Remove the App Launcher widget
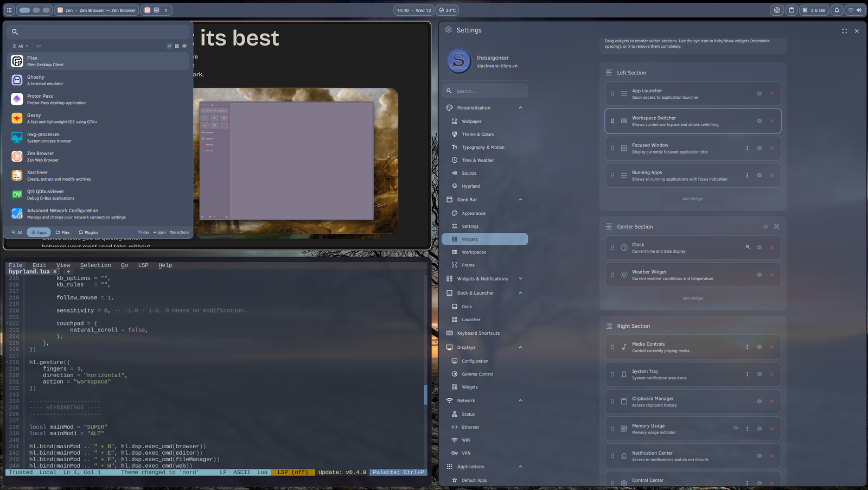Viewport: 868px width, 490px height. click(771, 94)
